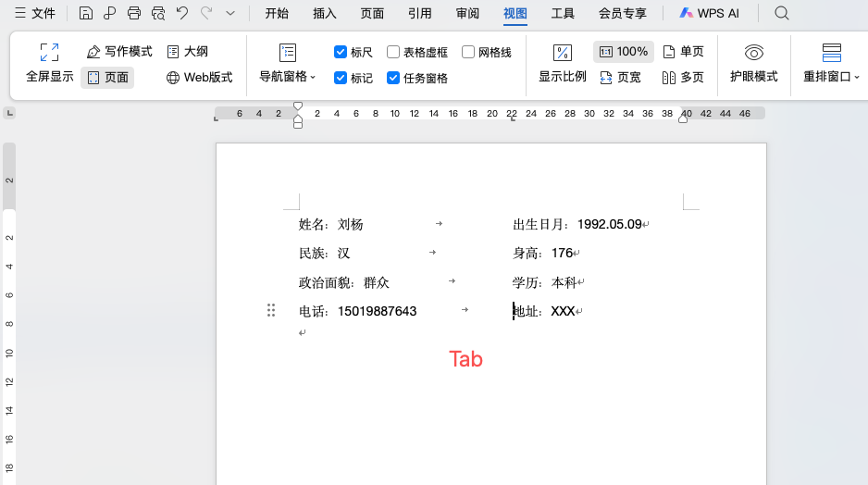The height and width of the screenshot is (485, 868).
Task: Click the 导航窗格 navigation pane icon
Action: (x=287, y=53)
